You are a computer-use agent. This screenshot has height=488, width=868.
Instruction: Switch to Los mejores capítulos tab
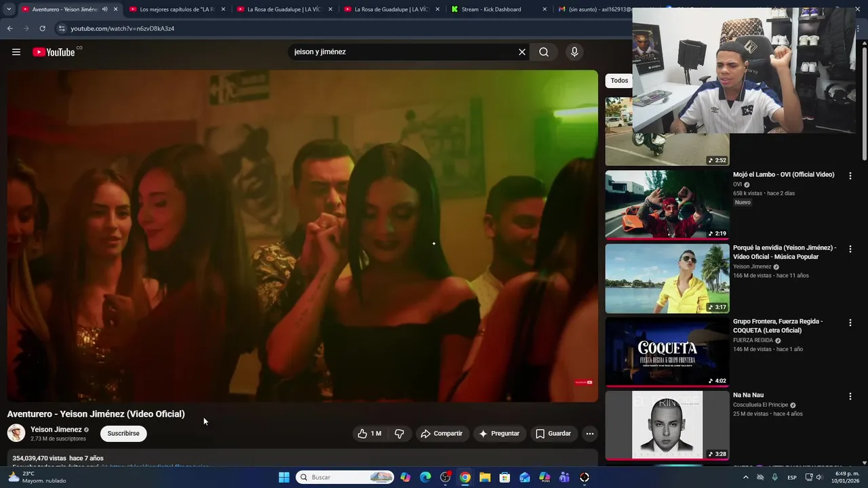pyautogui.click(x=178, y=9)
